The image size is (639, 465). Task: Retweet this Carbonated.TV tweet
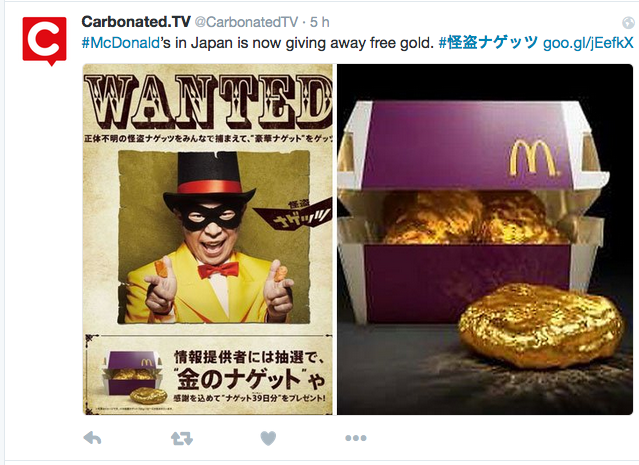(x=182, y=439)
